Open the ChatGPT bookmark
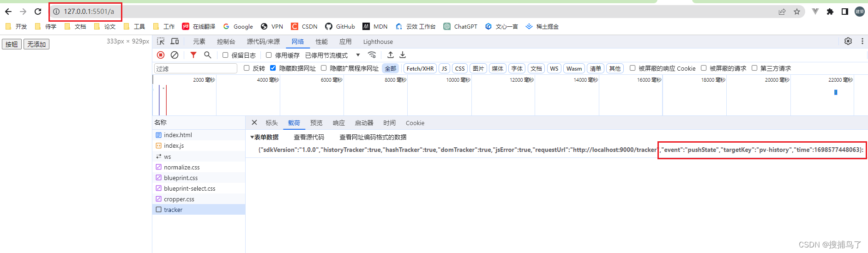This screenshot has height=253, width=868. pyautogui.click(x=460, y=26)
